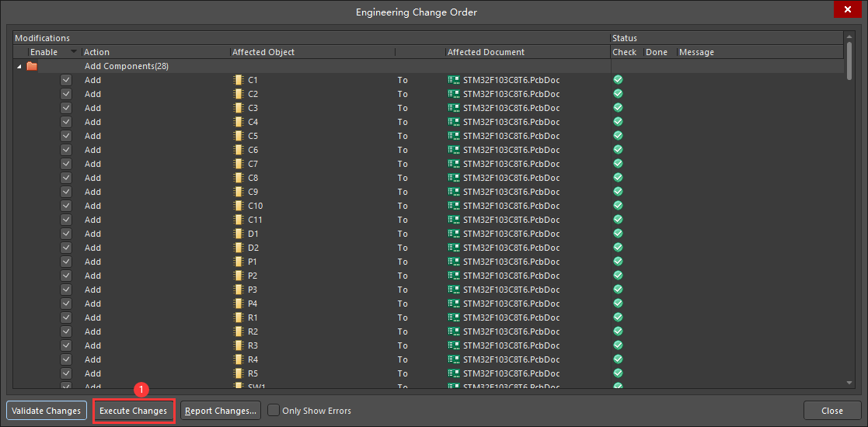Viewport: 868px width, 427px height.
Task: Uncheck the enable box for C3
Action: [x=66, y=107]
